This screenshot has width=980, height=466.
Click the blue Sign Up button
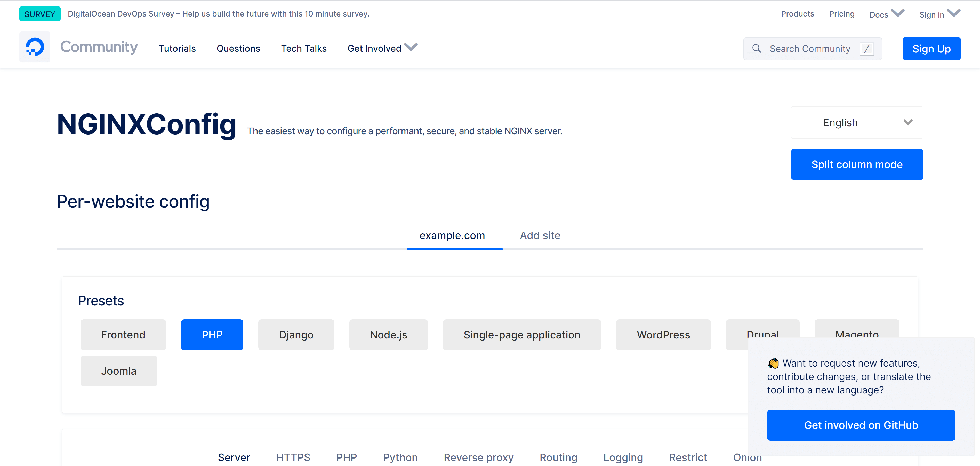[931, 49]
